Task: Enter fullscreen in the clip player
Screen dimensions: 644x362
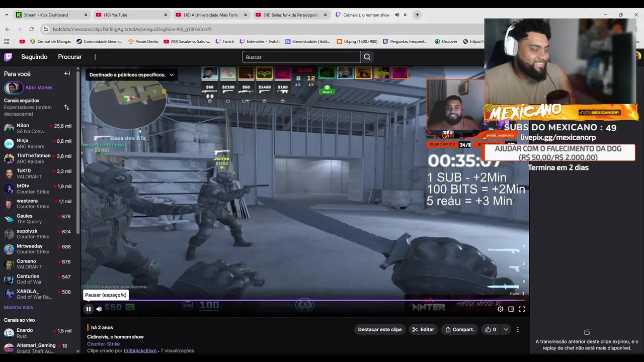Action: (x=522, y=309)
